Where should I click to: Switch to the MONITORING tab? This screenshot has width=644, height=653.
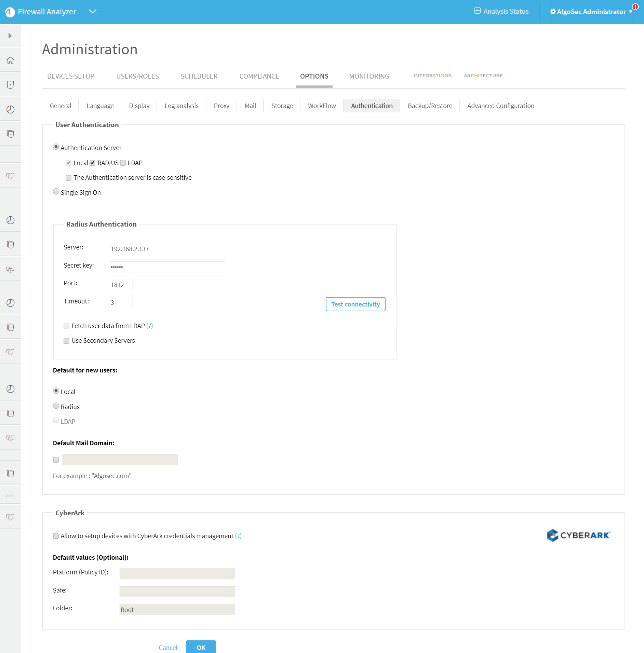[369, 76]
